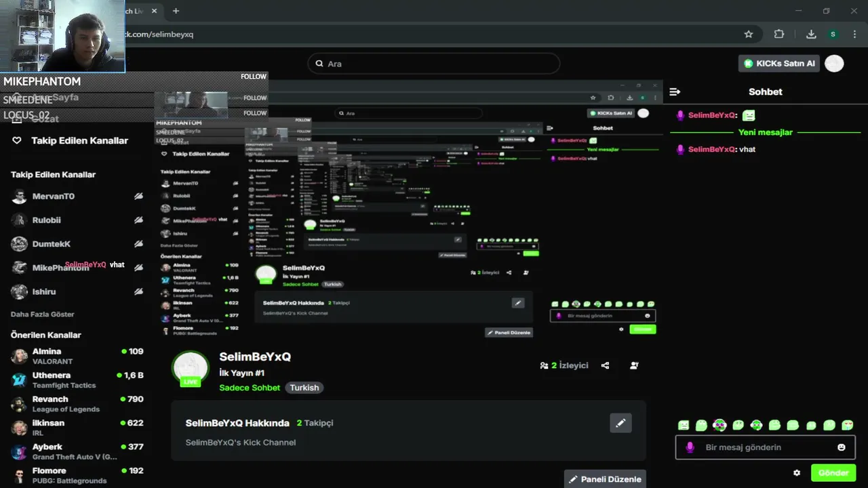Open DumtekK in the large followed channels list
Screen dimensions: 868x488
77,244
